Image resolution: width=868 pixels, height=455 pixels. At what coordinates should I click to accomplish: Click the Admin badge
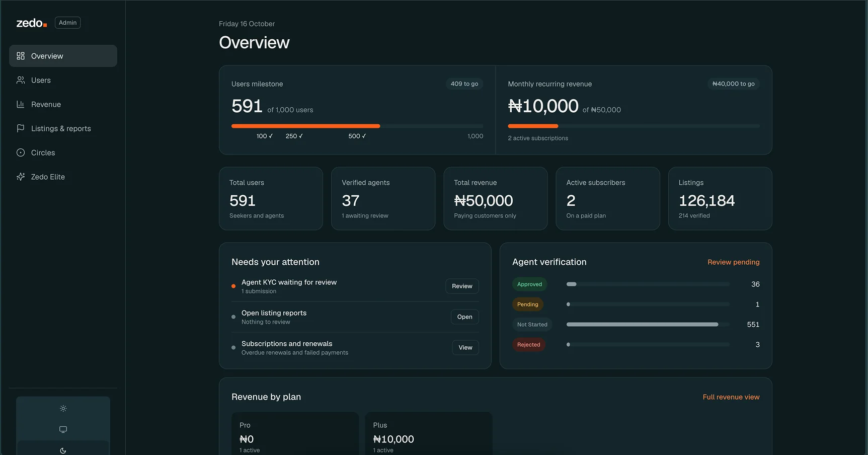click(68, 23)
